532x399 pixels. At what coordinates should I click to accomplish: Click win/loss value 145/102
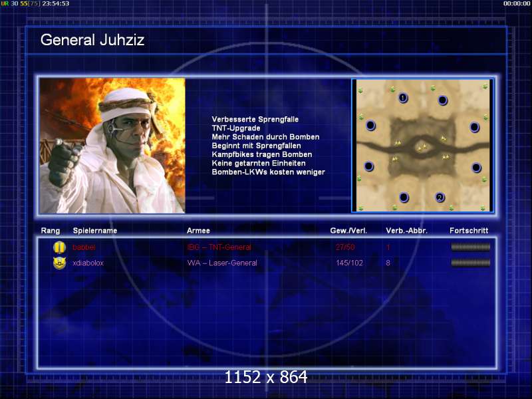(x=349, y=263)
